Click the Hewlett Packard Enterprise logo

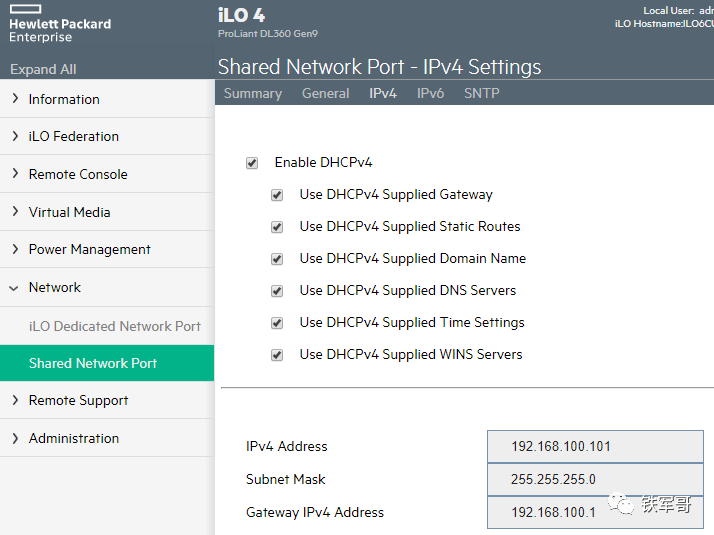pyautogui.click(x=60, y=30)
